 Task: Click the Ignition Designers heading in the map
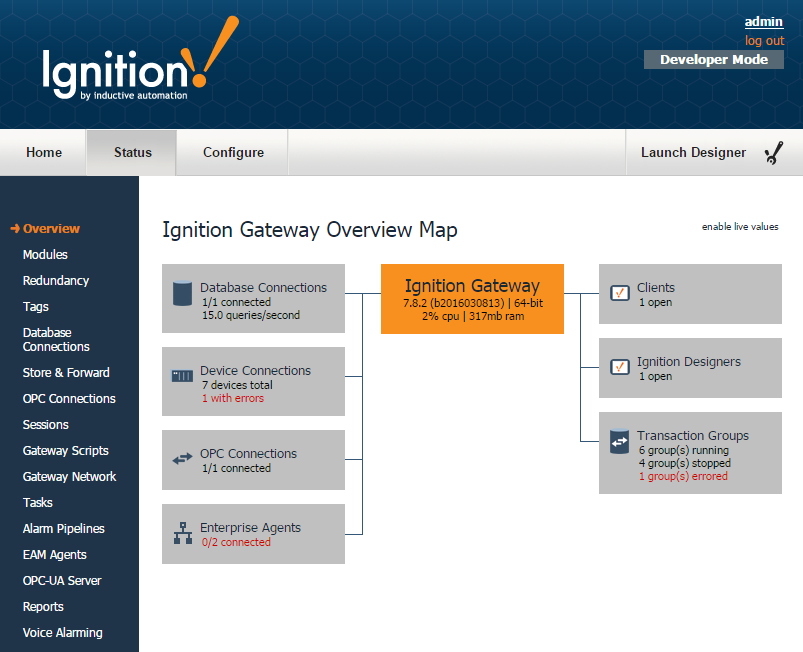[x=689, y=362]
